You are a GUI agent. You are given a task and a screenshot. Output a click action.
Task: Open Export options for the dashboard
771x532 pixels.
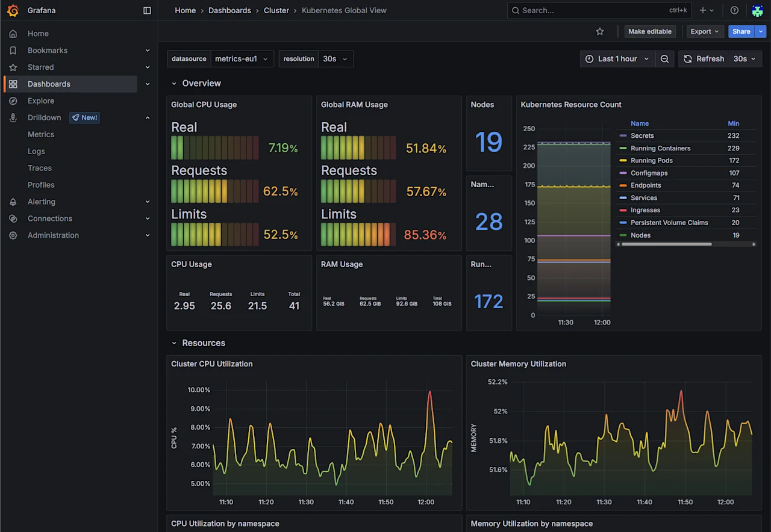(704, 31)
